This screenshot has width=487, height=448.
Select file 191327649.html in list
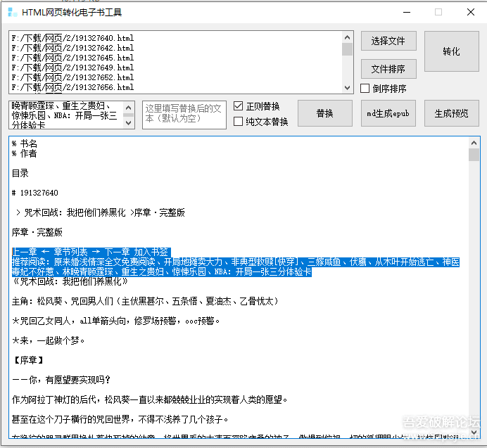(x=72, y=68)
